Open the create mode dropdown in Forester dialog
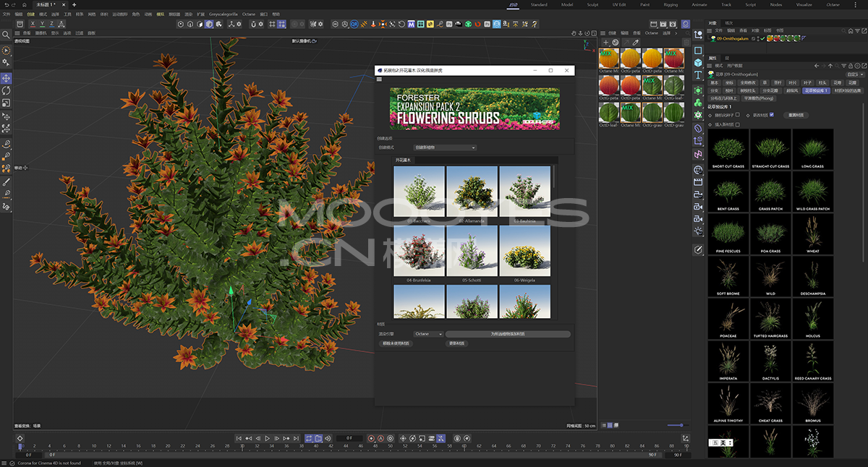 tap(444, 147)
